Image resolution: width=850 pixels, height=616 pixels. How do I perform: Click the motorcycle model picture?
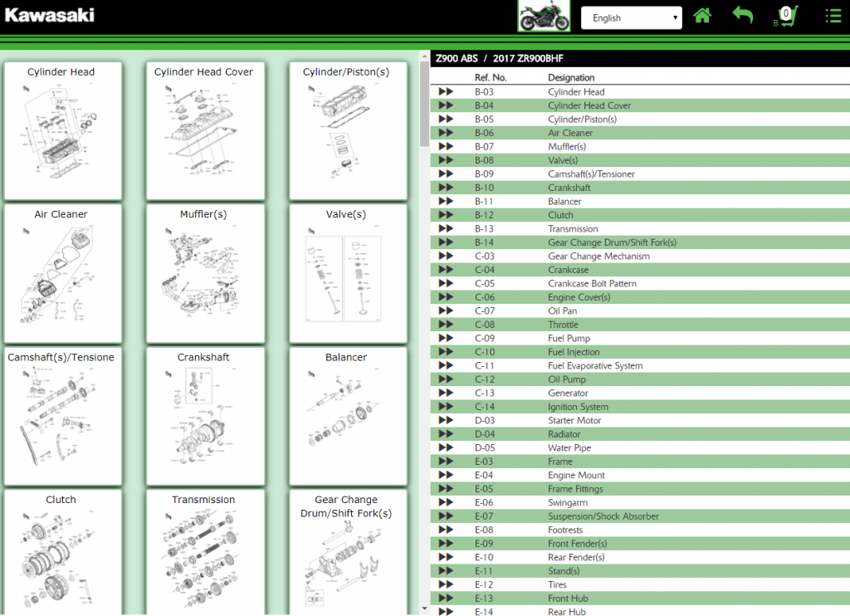pyautogui.click(x=544, y=16)
